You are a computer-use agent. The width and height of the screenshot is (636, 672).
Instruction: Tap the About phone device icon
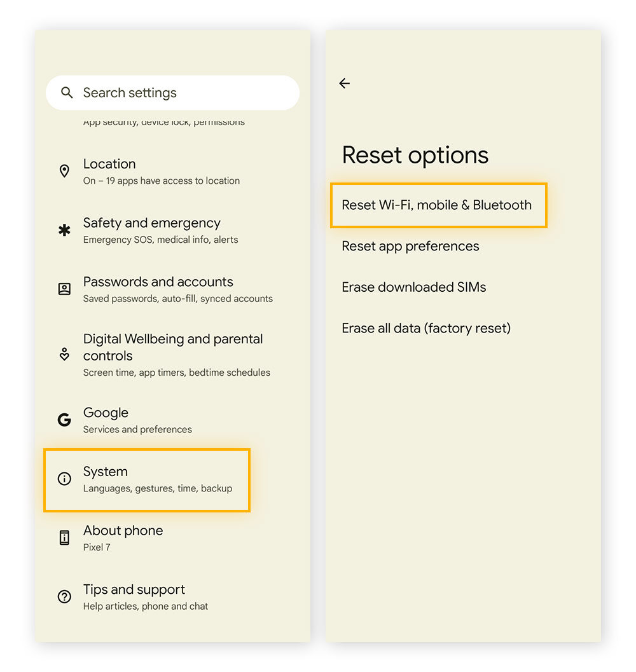[x=64, y=537]
